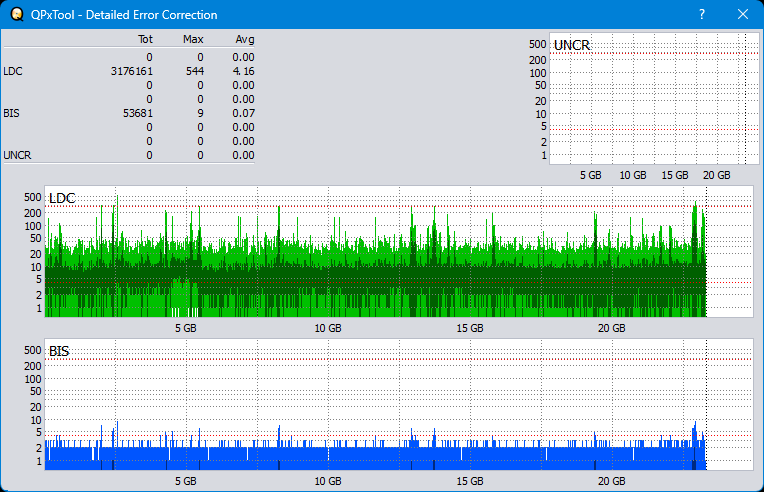The height and width of the screenshot is (492, 764).
Task: Click the Avg column header
Action: (245, 39)
